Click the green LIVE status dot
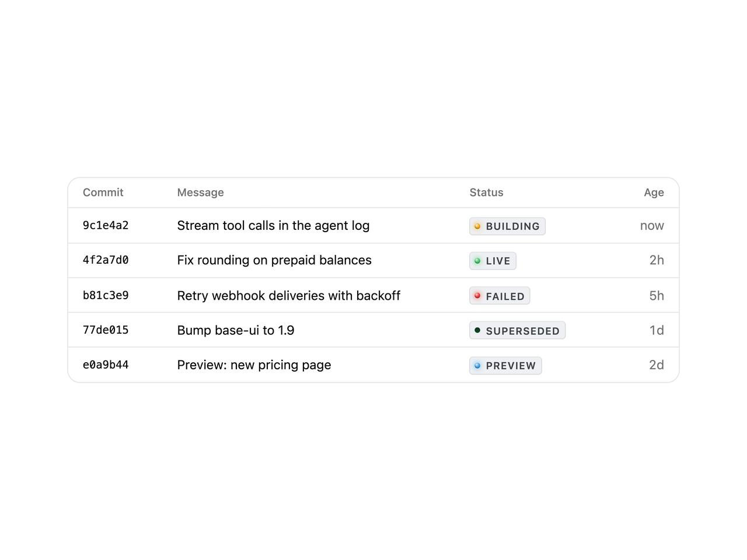Image resolution: width=747 pixels, height=560 pixels. tap(477, 261)
